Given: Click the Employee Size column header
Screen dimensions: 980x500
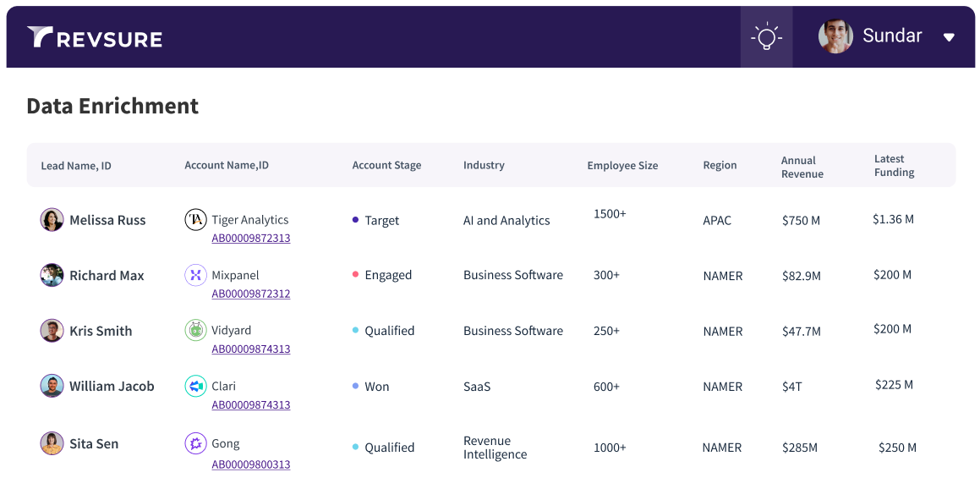Looking at the screenshot, I should [622, 166].
